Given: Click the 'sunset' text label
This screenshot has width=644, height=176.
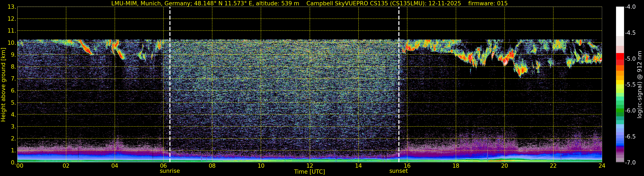Looking at the screenshot, I should [399, 171].
